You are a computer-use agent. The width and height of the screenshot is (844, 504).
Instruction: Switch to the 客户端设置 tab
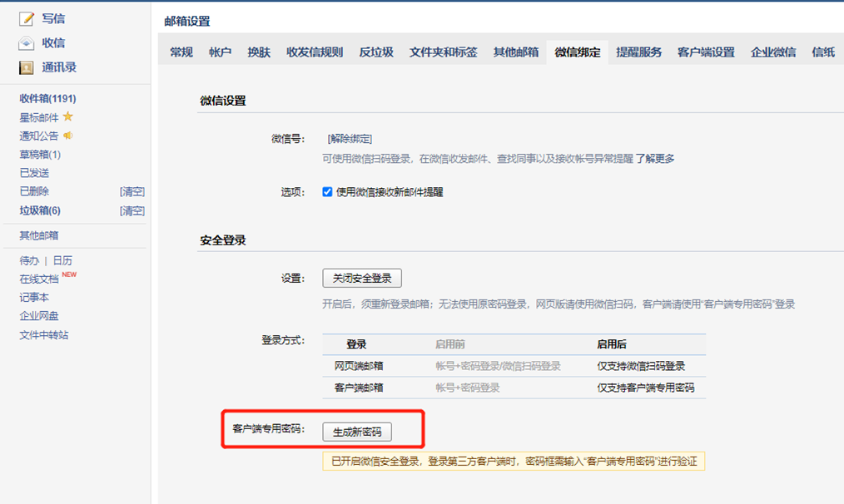tap(706, 52)
